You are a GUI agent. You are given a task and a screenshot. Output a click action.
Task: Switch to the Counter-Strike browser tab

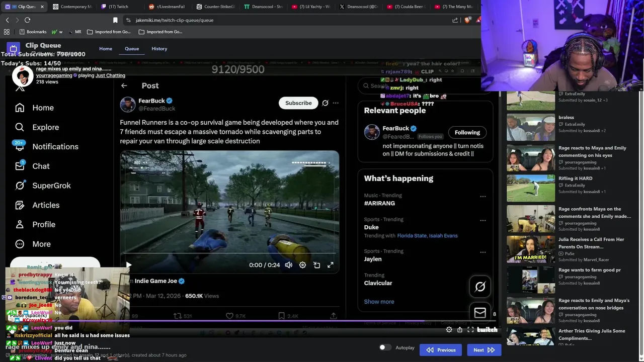point(215,7)
